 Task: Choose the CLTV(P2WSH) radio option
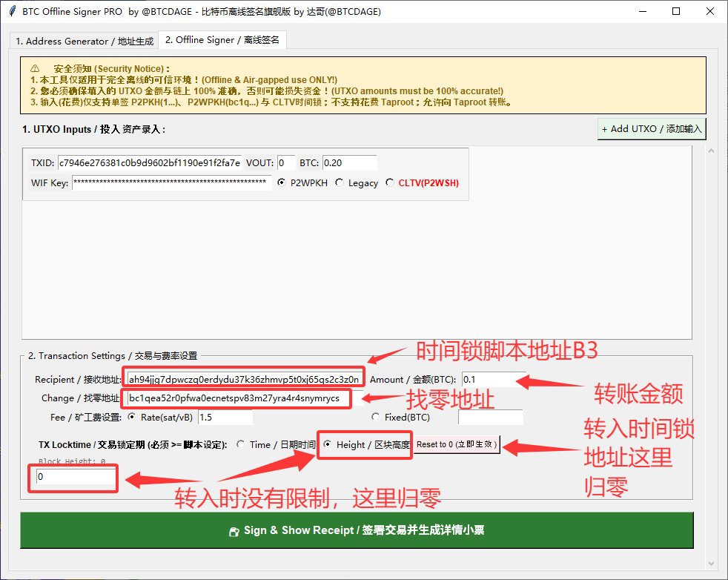[x=390, y=182]
